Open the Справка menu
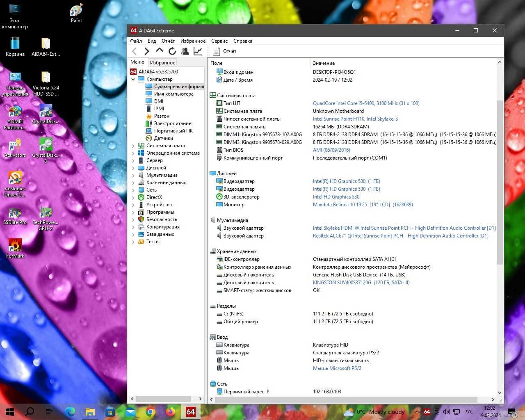This screenshot has width=525, height=420. click(x=243, y=41)
